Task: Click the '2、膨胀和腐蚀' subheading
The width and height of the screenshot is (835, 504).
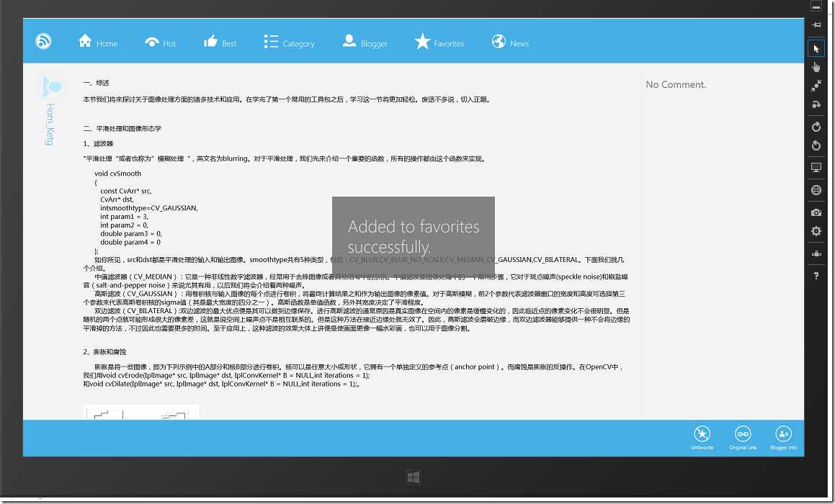Action: 104,352
